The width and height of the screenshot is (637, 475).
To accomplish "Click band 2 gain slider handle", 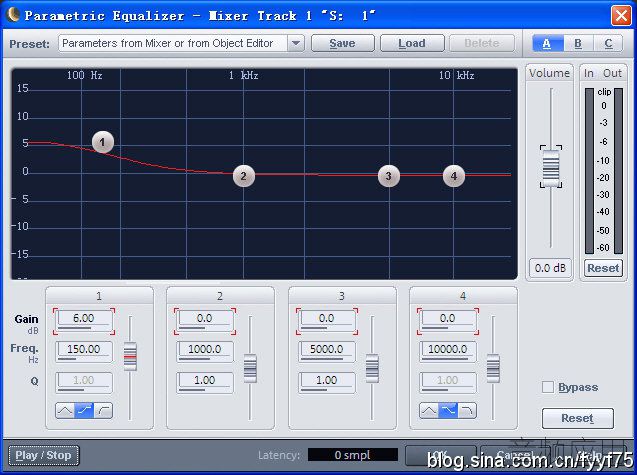I will coord(250,369).
